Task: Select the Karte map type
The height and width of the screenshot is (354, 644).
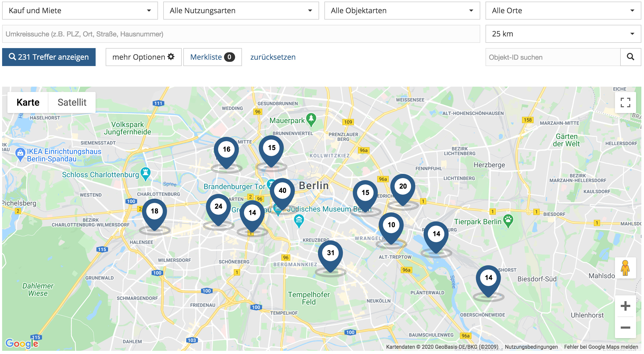Action: tap(28, 103)
